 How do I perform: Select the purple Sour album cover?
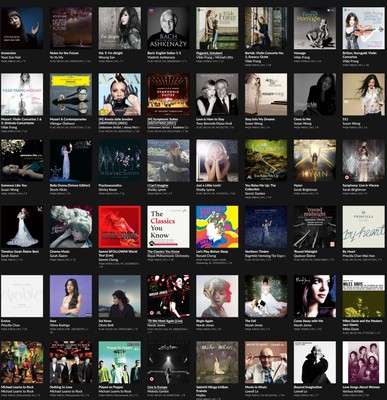pyautogui.click(x=71, y=296)
